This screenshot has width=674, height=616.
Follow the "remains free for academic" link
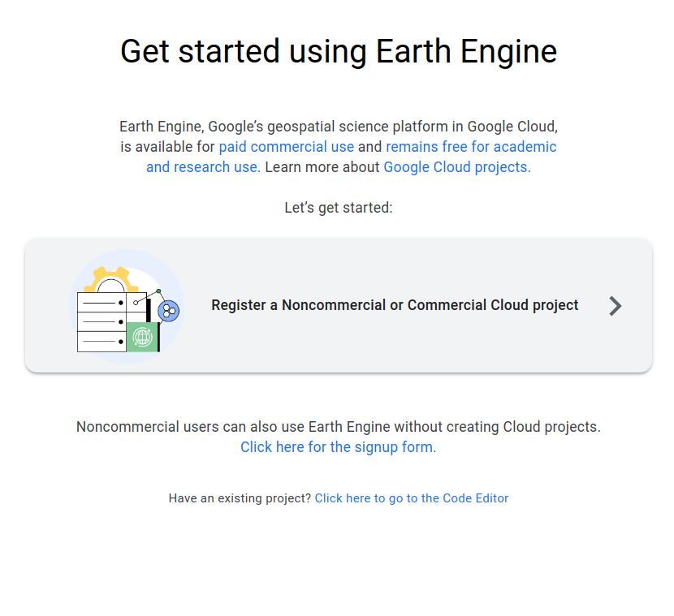[471, 147]
